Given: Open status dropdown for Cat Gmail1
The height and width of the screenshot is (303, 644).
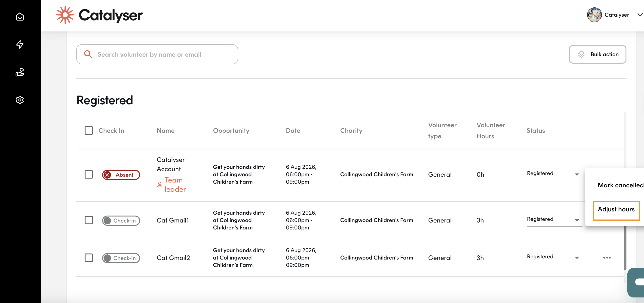Looking at the screenshot, I should click(555, 220).
